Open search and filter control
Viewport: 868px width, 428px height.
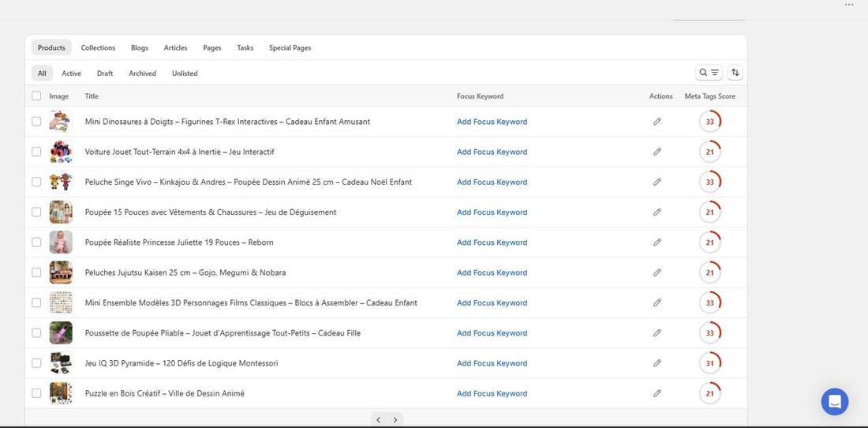[709, 73]
